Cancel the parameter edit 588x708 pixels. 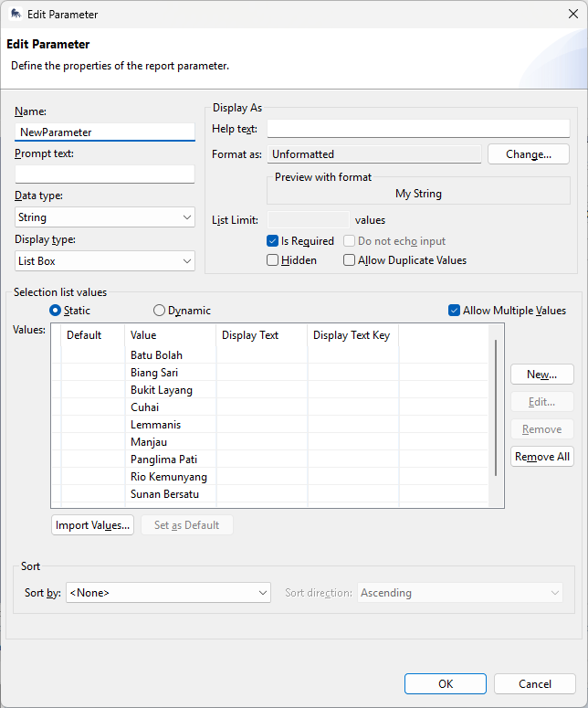[x=534, y=683]
